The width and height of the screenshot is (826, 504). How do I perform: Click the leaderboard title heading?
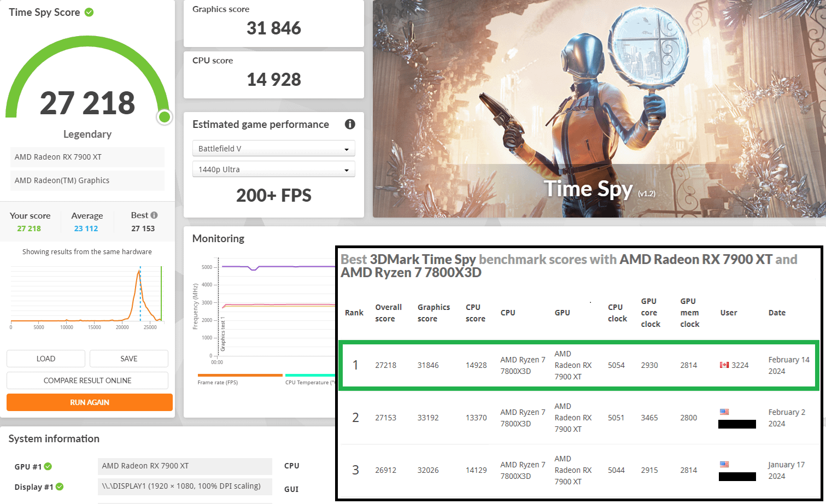(x=569, y=266)
